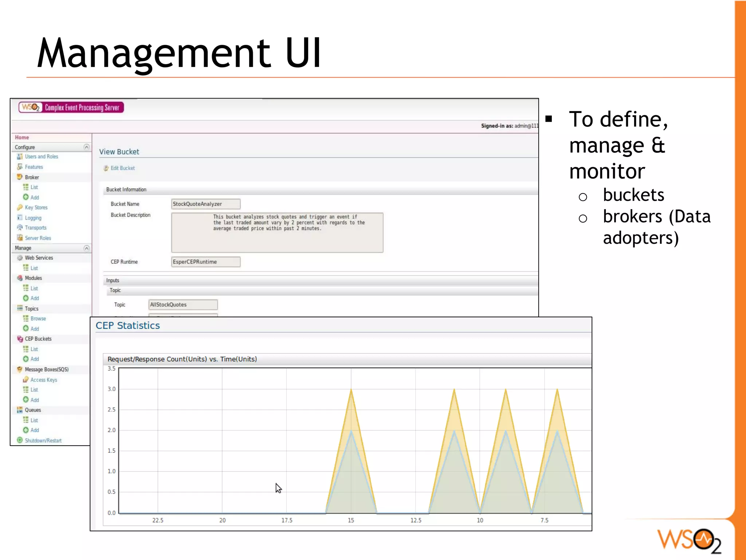Select the Message Boxes(SQS) menu item

pos(47,369)
